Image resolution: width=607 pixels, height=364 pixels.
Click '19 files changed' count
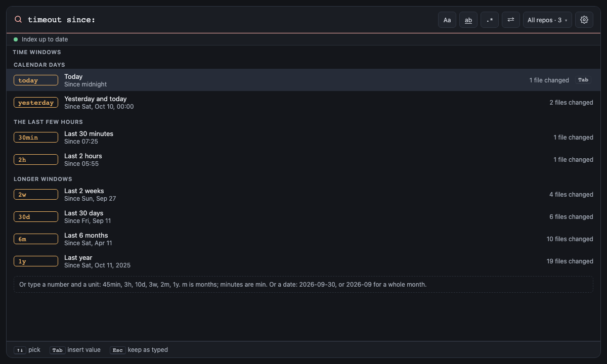(x=570, y=261)
